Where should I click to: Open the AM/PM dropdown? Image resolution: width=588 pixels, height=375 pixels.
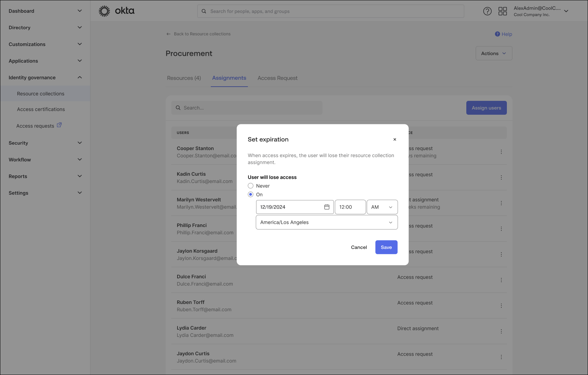382,207
